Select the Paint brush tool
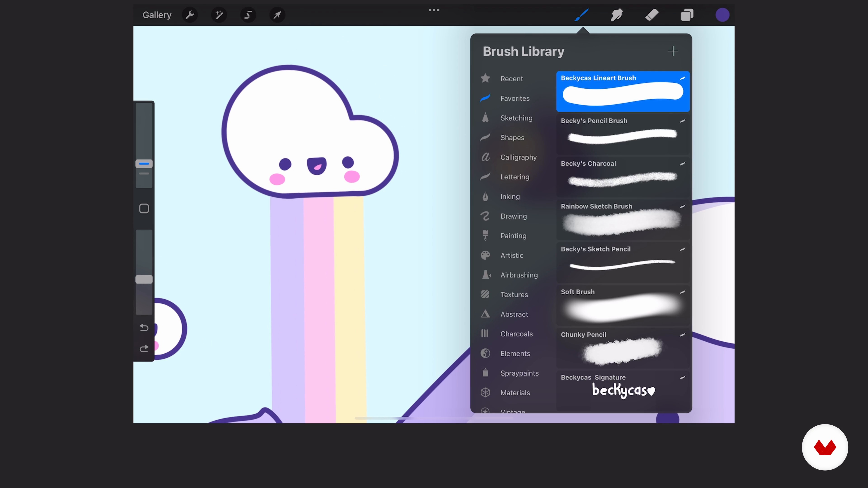This screenshot has height=488, width=868. click(582, 15)
